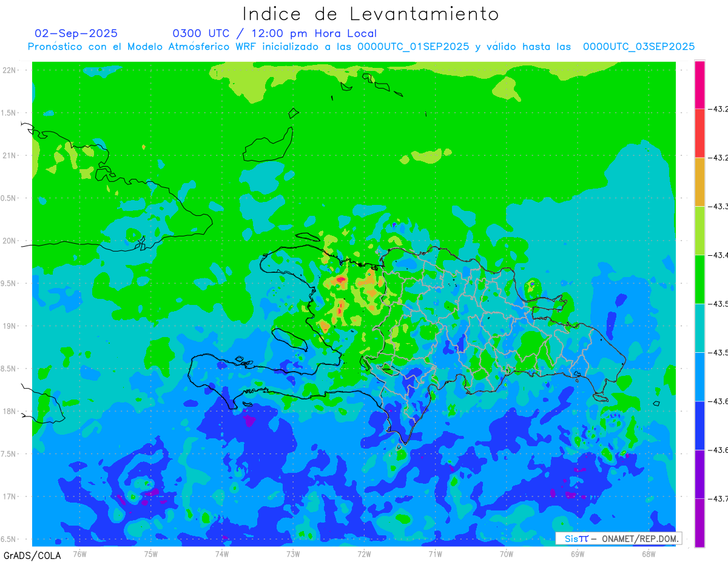The image size is (728, 562).
Task: Click the '-43.3' legend value
Action: (x=718, y=206)
